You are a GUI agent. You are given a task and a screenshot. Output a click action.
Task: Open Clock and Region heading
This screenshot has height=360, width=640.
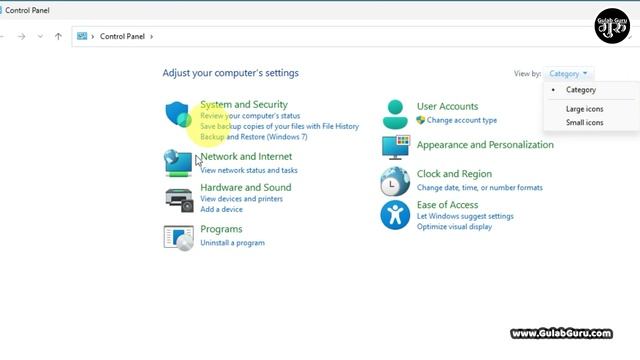(x=454, y=174)
